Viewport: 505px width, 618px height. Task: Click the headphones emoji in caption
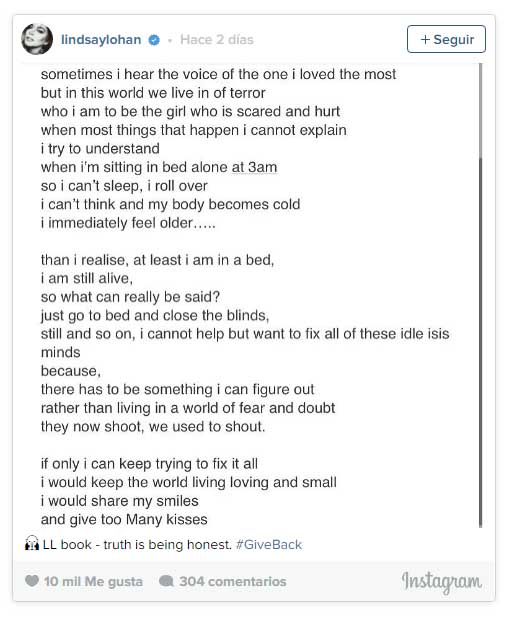click(x=32, y=544)
